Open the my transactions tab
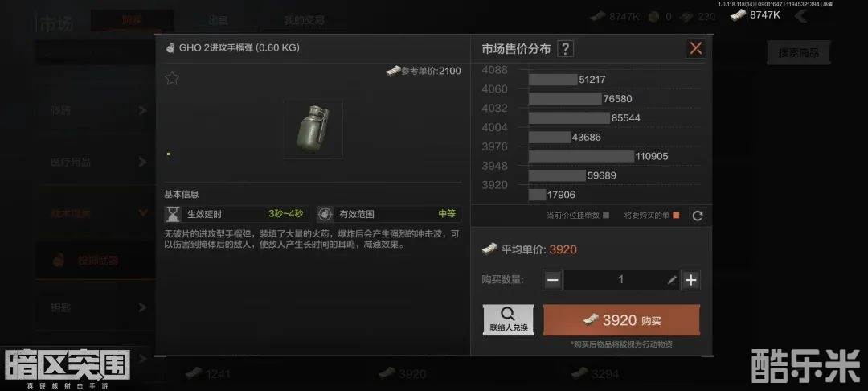 pos(305,20)
